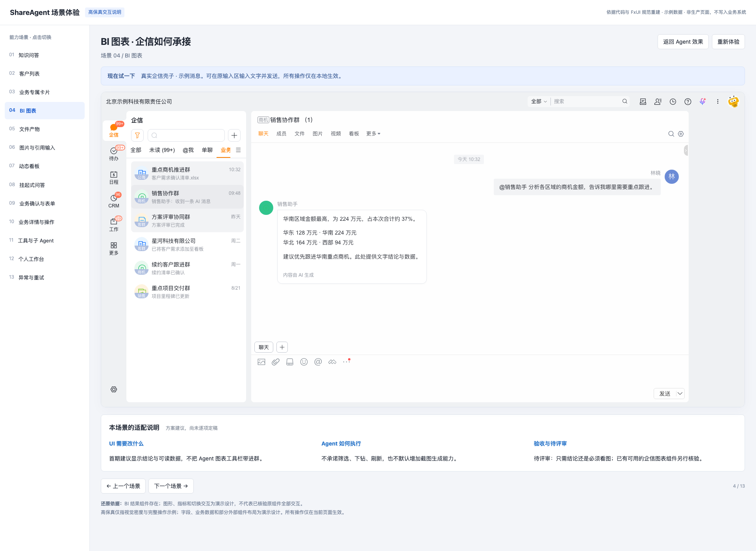The image size is (756, 551).
Task: Open the emoji picker icon
Action: (304, 362)
